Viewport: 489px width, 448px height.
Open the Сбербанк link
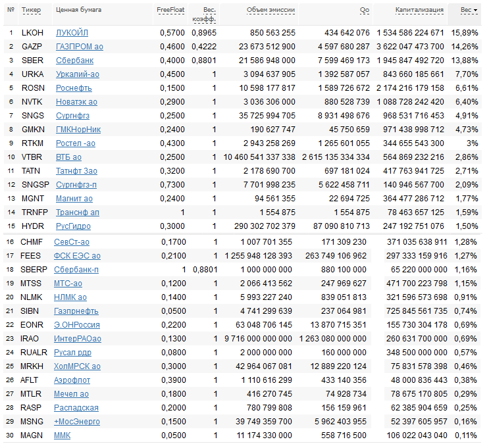(74, 60)
